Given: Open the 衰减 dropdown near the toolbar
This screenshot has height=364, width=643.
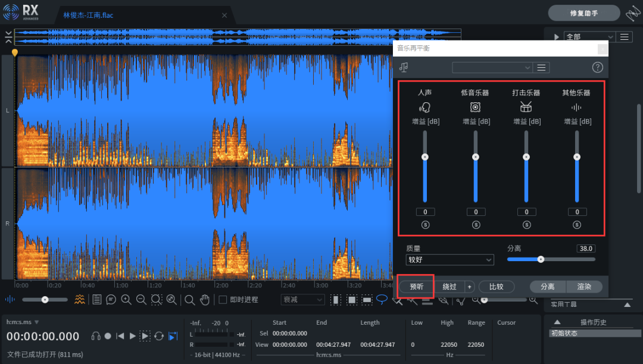Looking at the screenshot, I should coord(302,299).
